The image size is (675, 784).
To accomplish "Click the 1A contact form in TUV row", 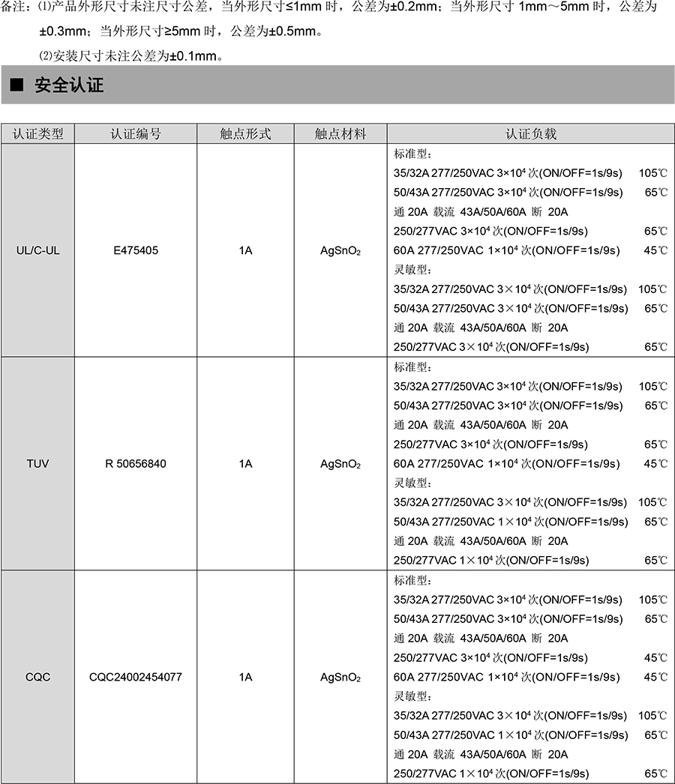I will pos(245,464).
